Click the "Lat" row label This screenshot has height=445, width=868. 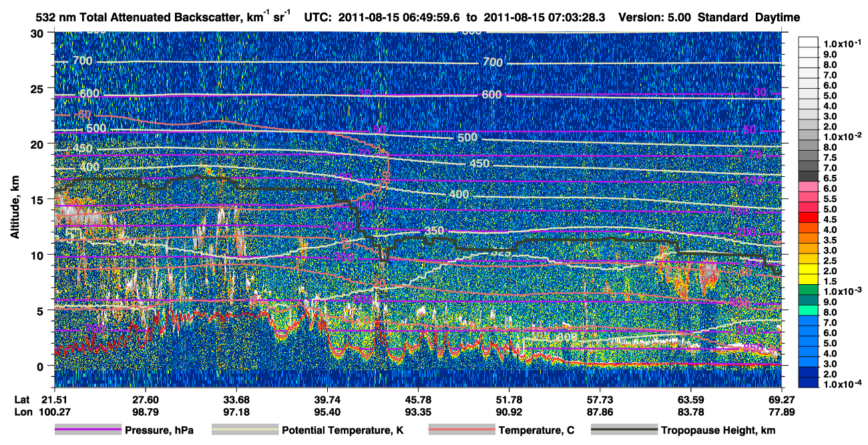(22, 400)
